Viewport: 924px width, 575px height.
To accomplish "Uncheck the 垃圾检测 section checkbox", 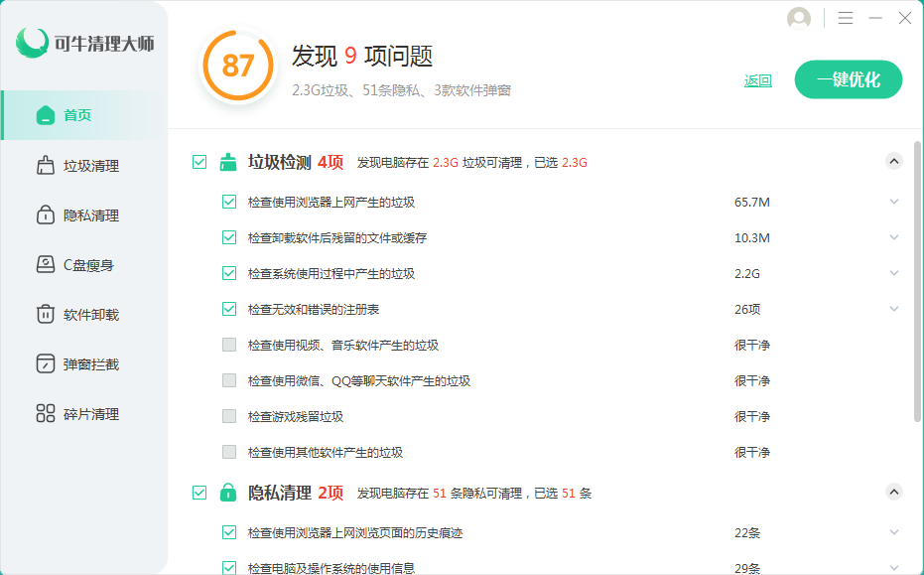I will tap(199, 162).
